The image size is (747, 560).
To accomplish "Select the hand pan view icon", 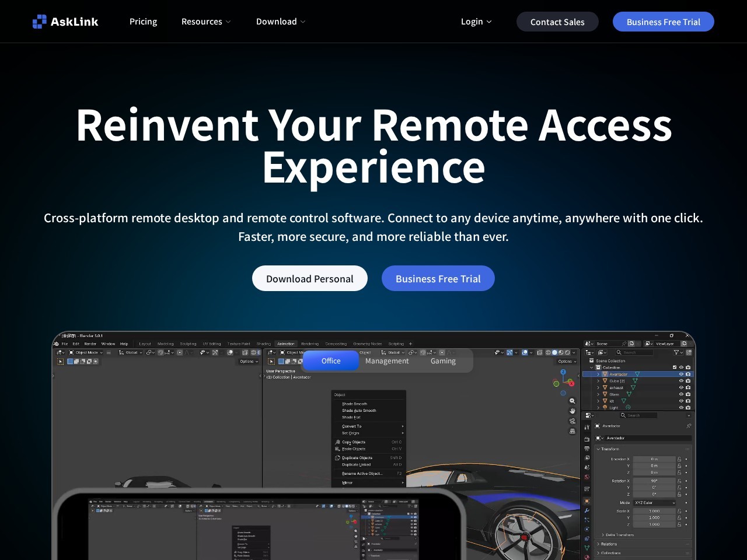I will tap(572, 411).
